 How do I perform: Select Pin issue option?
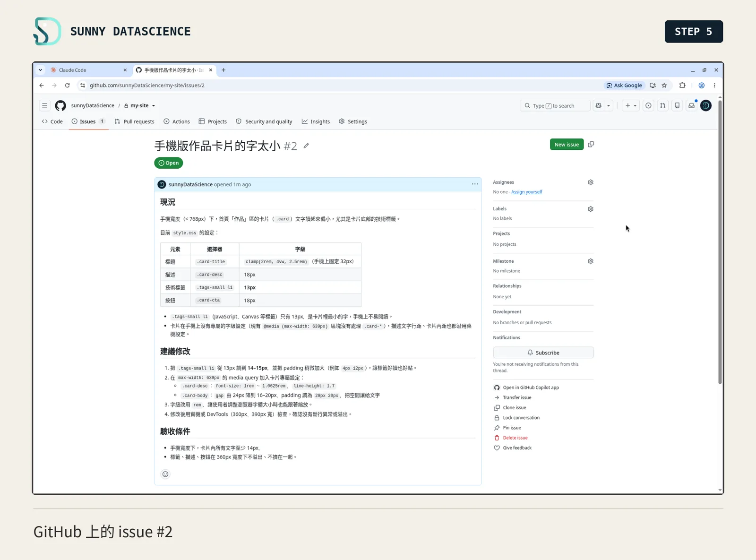click(507, 428)
